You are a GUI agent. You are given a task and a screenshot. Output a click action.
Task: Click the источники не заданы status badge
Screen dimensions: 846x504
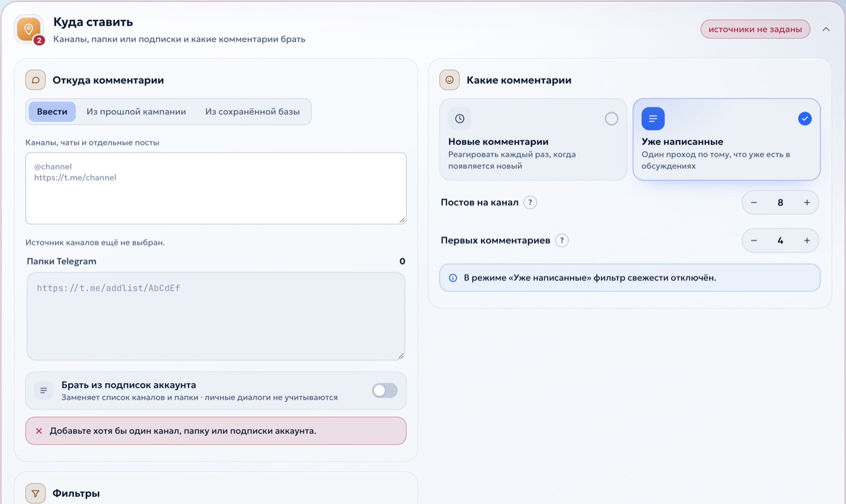click(x=755, y=29)
